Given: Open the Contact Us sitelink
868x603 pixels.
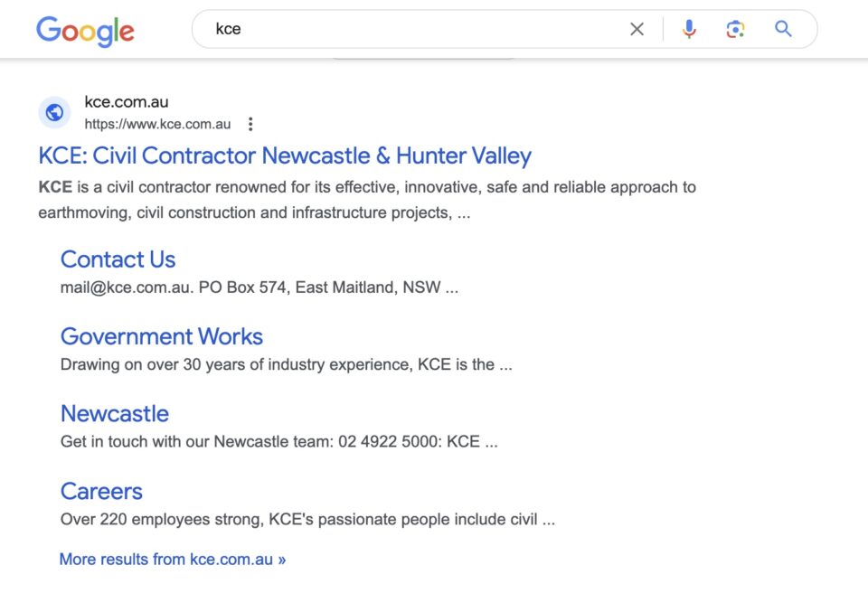Looking at the screenshot, I should [118, 259].
